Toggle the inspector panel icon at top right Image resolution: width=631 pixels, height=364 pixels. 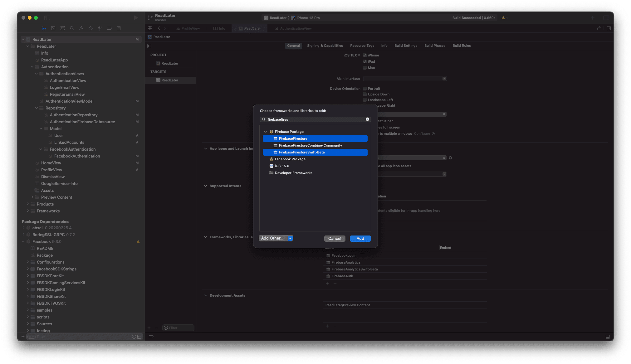pos(606,18)
